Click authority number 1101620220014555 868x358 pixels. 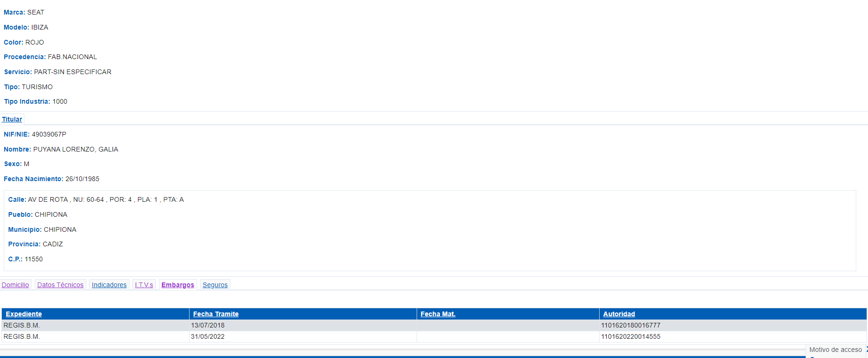(631, 336)
